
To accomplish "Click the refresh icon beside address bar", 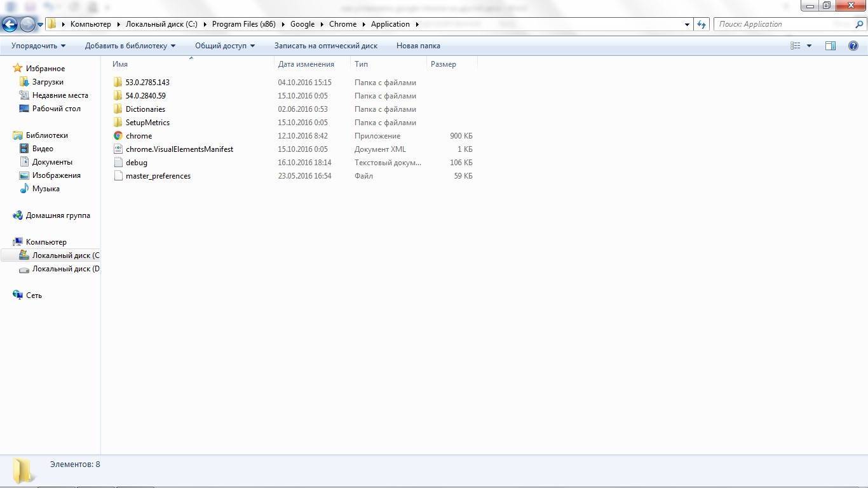I will pos(702,24).
